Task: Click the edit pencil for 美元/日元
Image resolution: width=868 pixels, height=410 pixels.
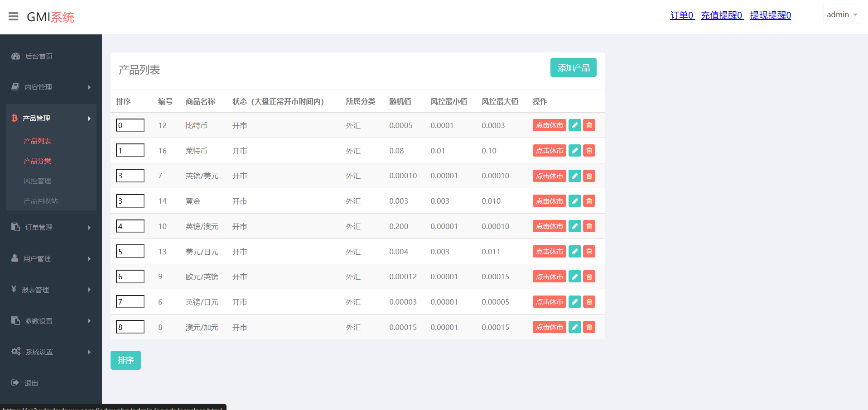Action: click(574, 252)
